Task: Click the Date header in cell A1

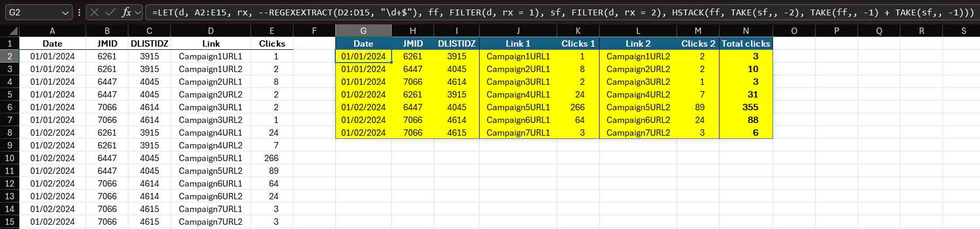Action: pyautogui.click(x=53, y=43)
